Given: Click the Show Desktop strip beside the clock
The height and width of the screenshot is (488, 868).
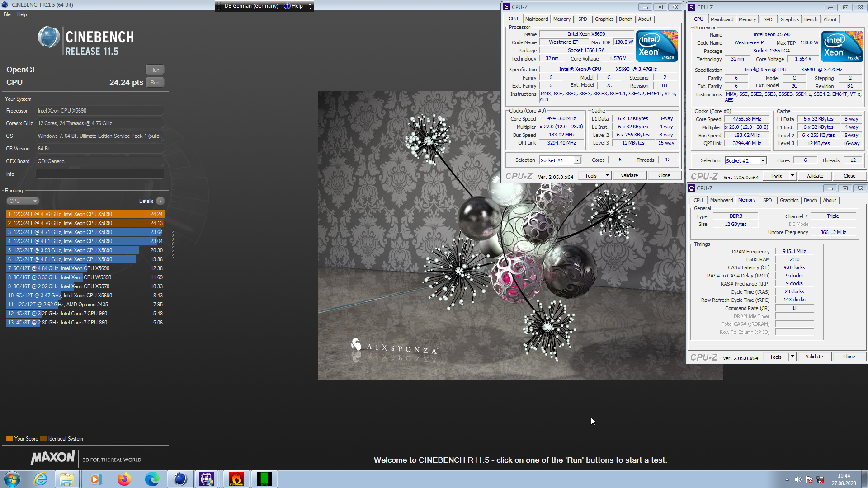Looking at the screenshot, I should [864, 479].
